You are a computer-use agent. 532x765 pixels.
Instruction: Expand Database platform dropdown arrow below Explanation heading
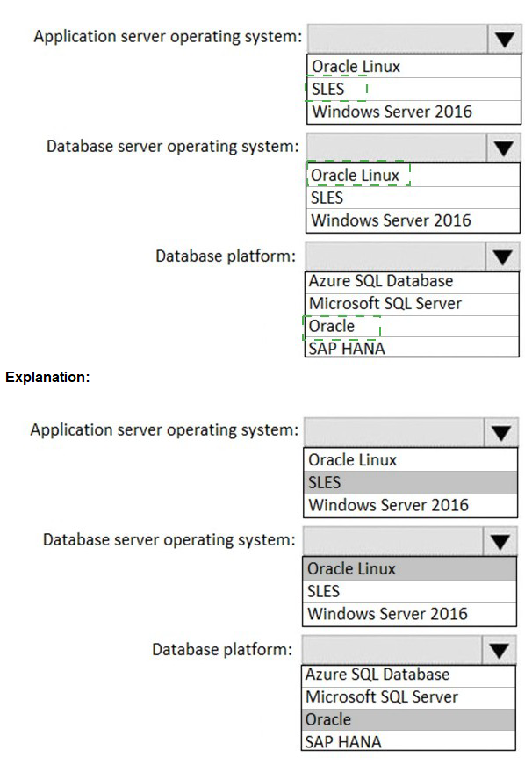(x=500, y=650)
